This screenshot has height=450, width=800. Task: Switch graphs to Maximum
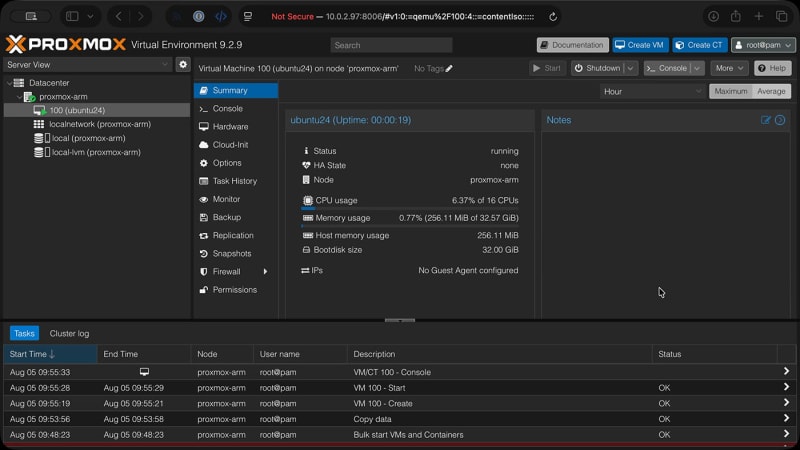tap(731, 91)
